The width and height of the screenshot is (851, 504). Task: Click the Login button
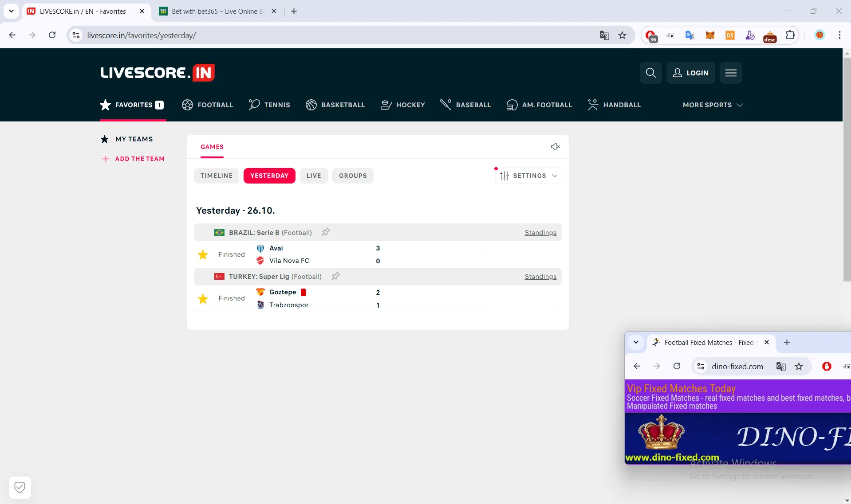click(x=690, y=73)
